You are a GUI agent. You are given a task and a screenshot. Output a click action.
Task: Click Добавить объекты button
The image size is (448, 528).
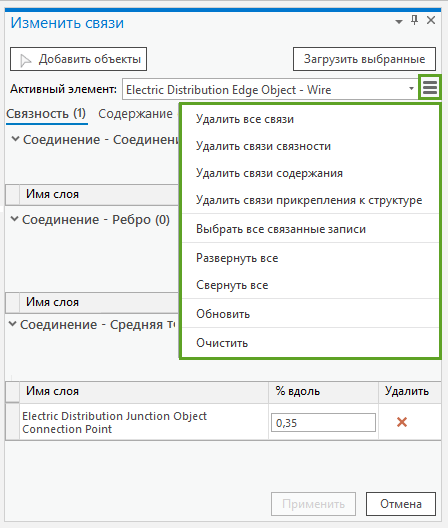coord(78,59)
